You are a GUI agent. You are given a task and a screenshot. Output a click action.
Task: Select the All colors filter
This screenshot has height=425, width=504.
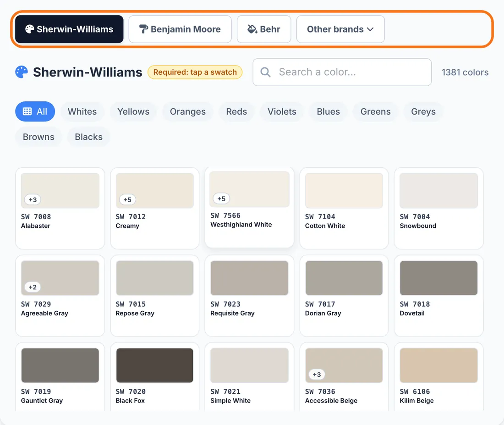coord(35,112)
